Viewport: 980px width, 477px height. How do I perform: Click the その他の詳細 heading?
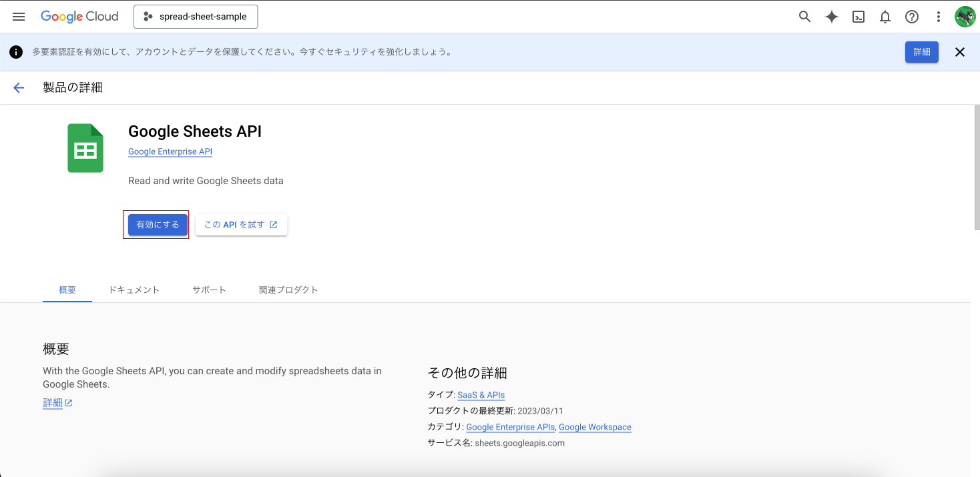click(467, 372)
